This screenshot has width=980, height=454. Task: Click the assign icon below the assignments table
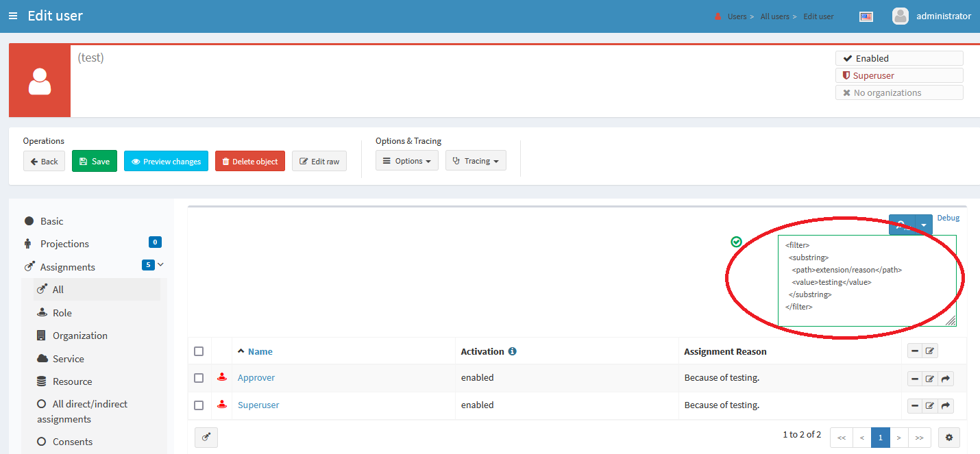coord(206,437)
